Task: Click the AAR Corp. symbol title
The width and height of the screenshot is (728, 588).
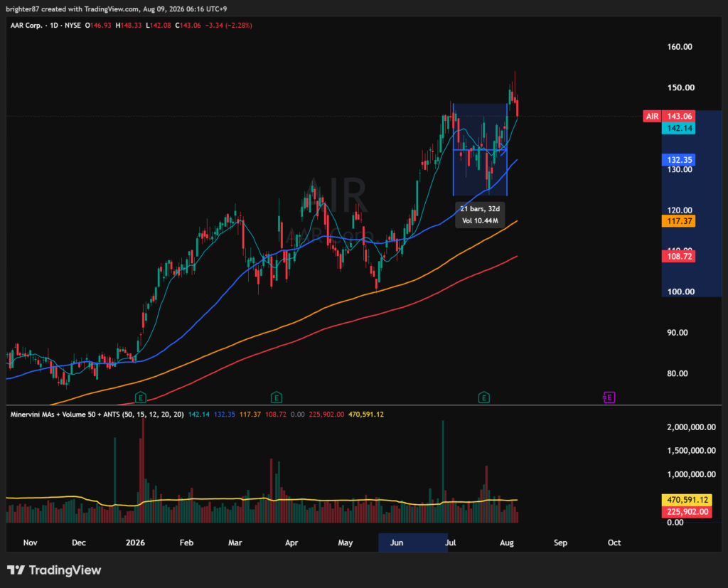Action: coord(26,26)
